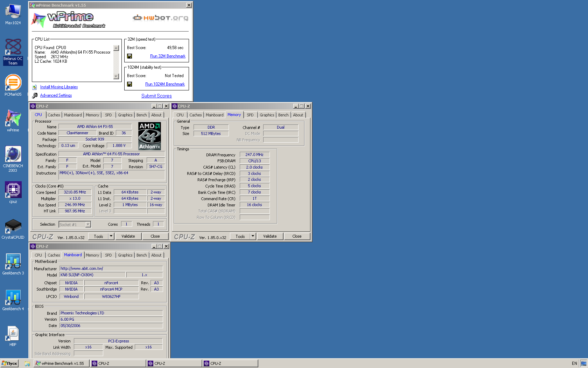The width and height of the screenshot is (588, 368).
Task: Select the last CPU-Z taskbar button
Action: (230, 363)
